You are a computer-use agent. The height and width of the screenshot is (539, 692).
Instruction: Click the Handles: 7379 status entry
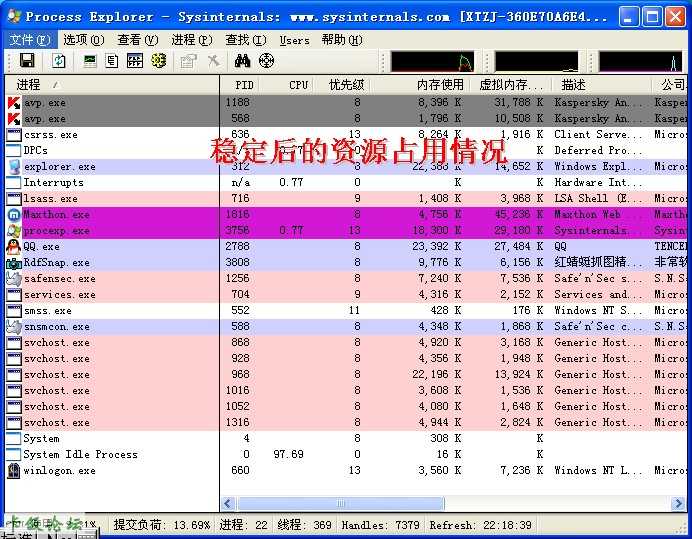pos(380,525)
